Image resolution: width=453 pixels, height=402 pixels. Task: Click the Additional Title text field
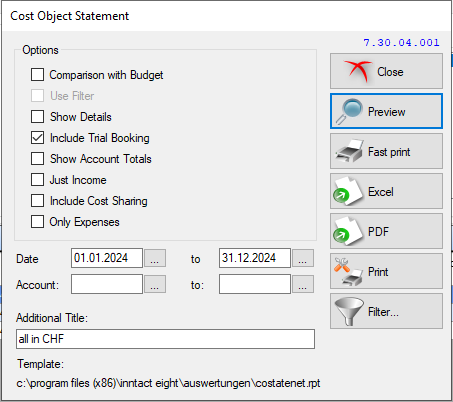pyautogui.click(x=165, y=339)
